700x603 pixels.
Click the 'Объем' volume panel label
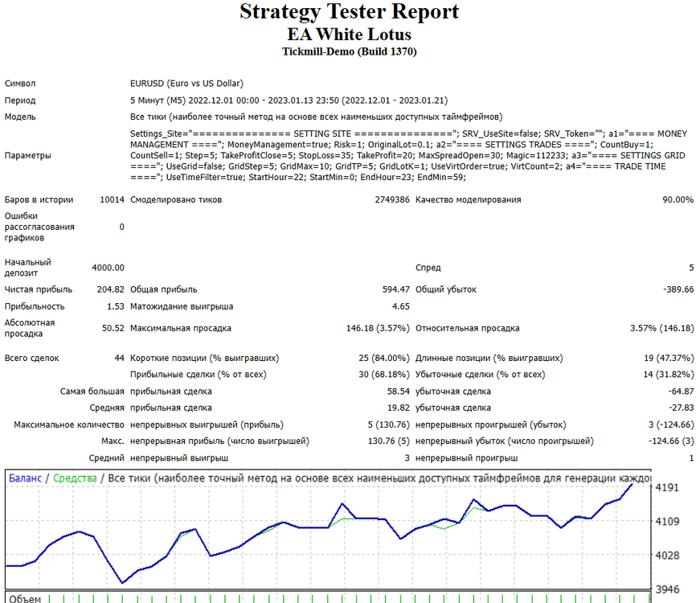tap(25, 598)
